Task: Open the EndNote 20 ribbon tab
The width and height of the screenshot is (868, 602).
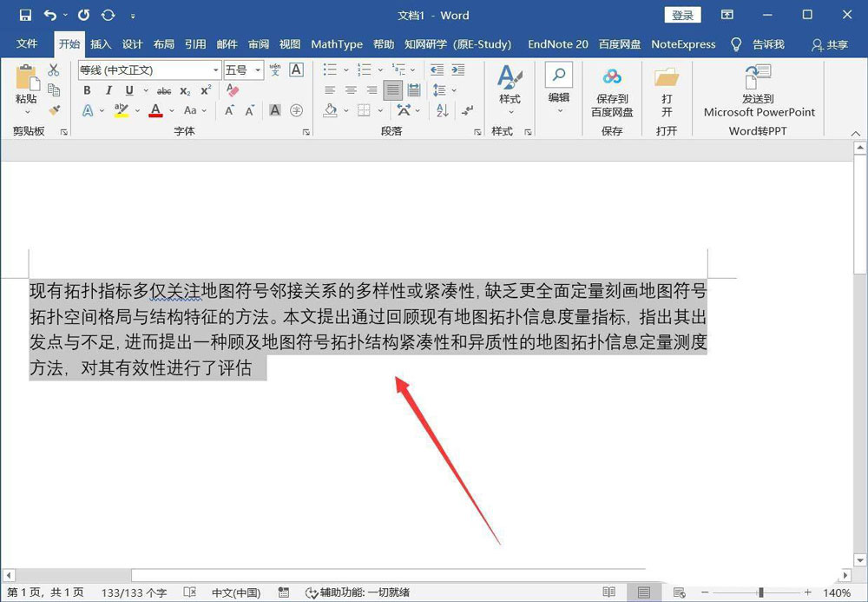Action: tap(557, 44)
